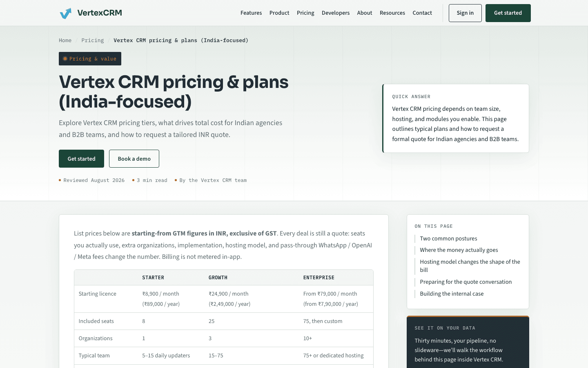This screenshot has height=368, width=588.
Task: Jump to Preparing for the quote conversation
Action: coord(465,282)
